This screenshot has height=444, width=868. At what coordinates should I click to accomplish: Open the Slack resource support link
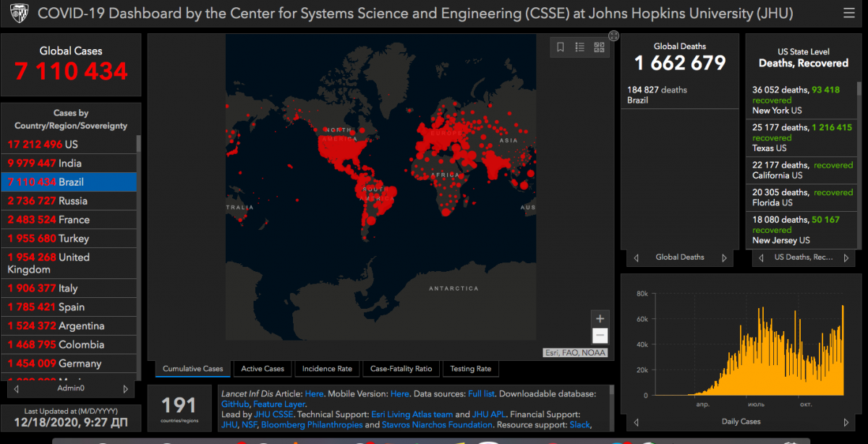click(581, 425)
